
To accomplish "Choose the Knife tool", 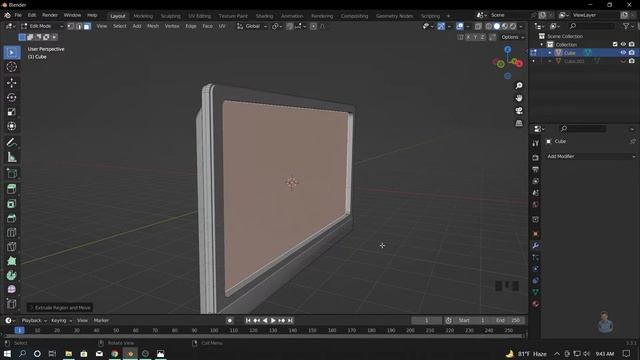I will (x=11, y=247).
